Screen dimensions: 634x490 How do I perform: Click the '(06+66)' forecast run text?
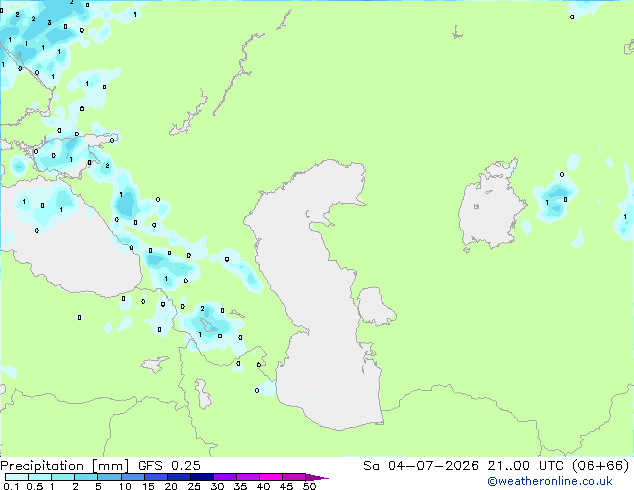(x=601, y=466)
